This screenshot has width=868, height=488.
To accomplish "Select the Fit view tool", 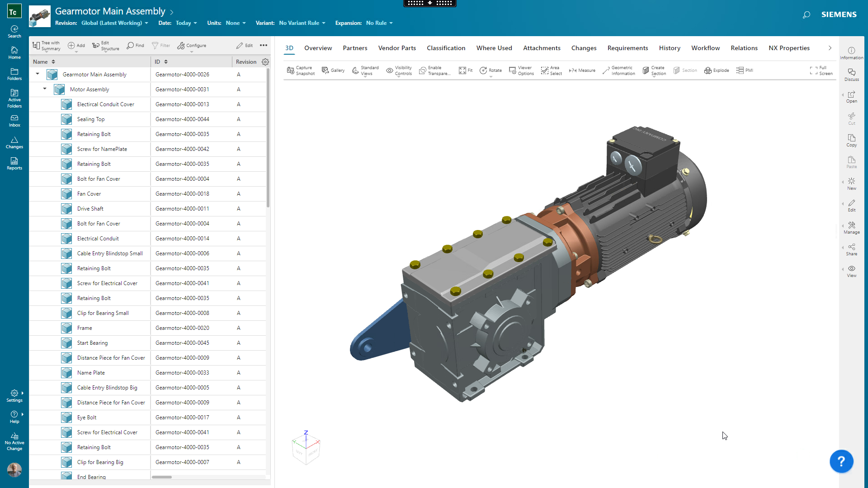I will (x=465, y=70).
